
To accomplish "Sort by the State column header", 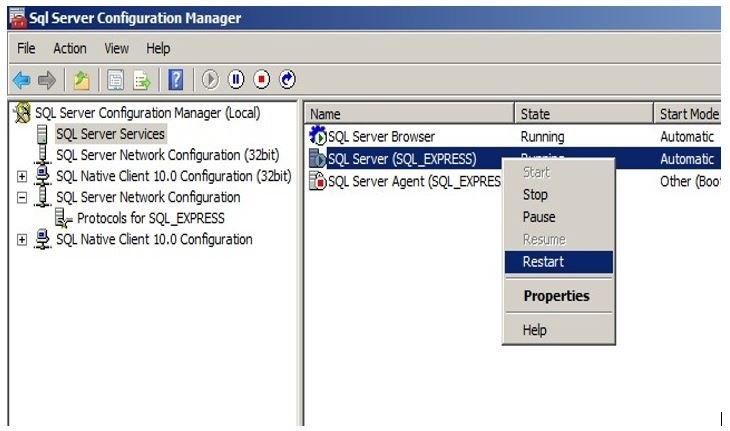I will pyautogui.click(x=584, y=114).
